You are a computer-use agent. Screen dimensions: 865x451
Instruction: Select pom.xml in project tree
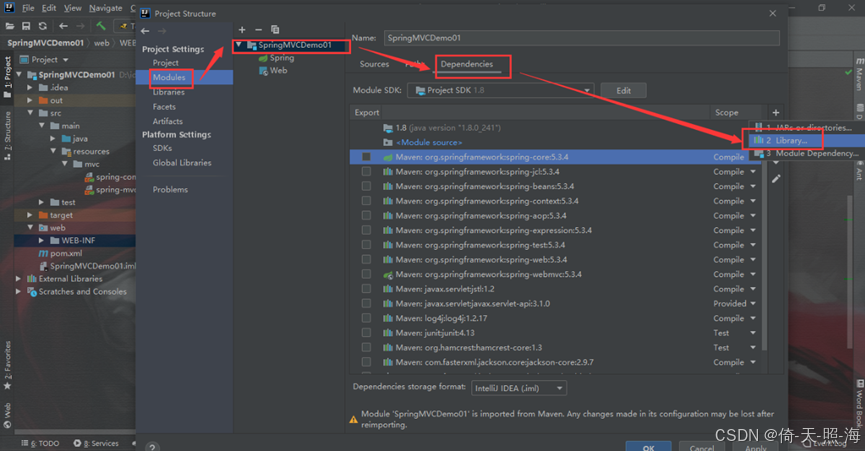pyautogui.click(x=60, y=254)
